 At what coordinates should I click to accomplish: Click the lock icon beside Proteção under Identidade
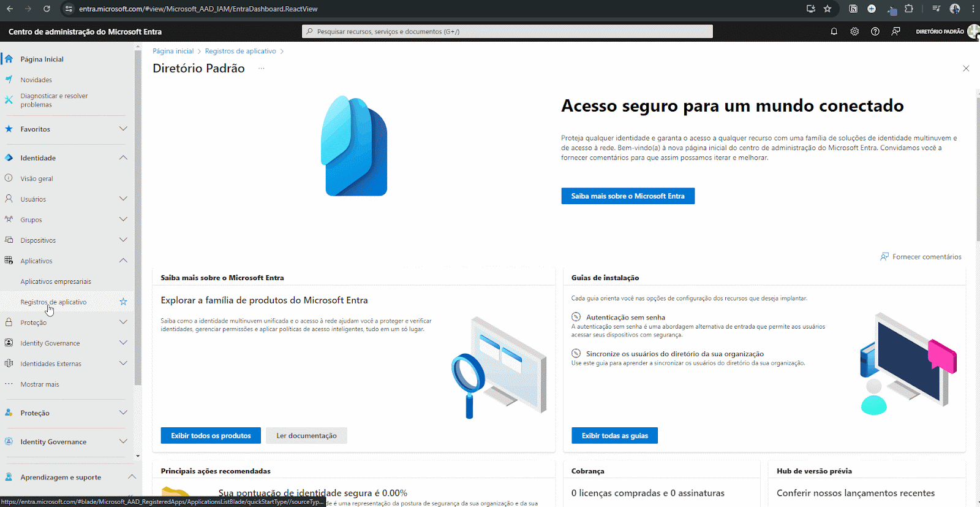tap(9, 322)
